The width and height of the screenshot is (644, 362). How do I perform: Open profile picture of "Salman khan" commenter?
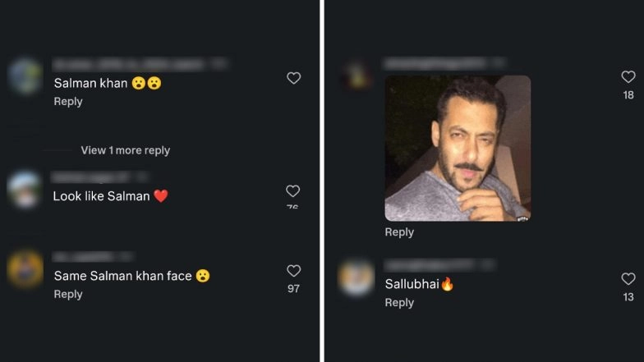[x=25, y=76]
